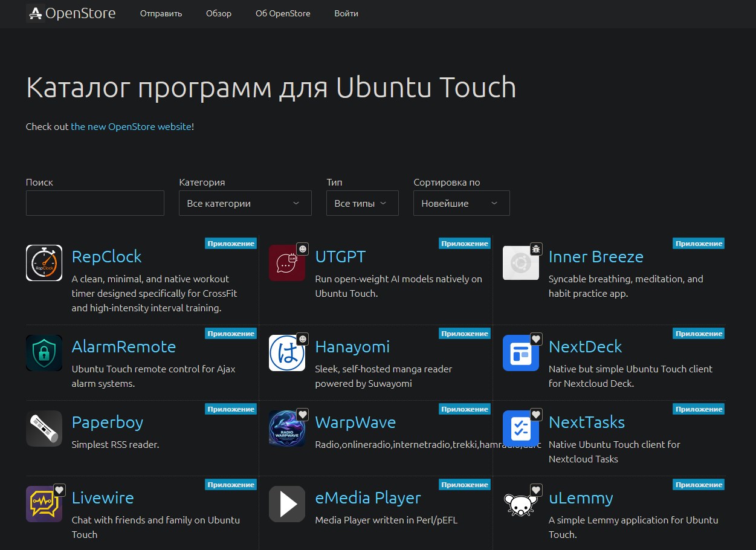Open the Сортировка по dropdown
This screenshot has width=756, height=550.
pos(462,203)
